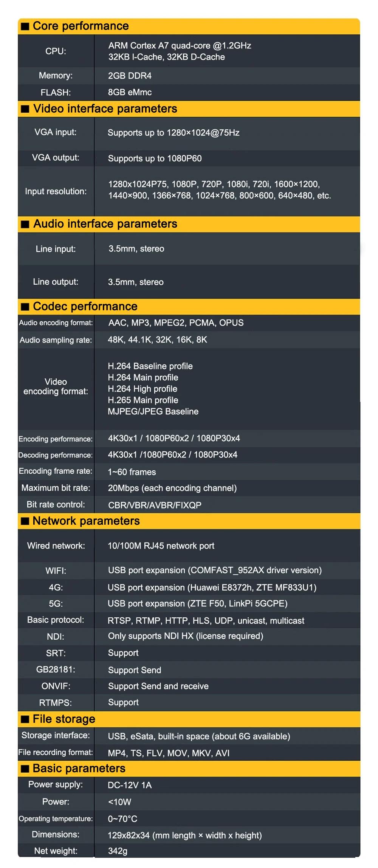Click the square bullet beside Basic parameters
Viewport: 378px width, 868px height.
pos(25,769)
